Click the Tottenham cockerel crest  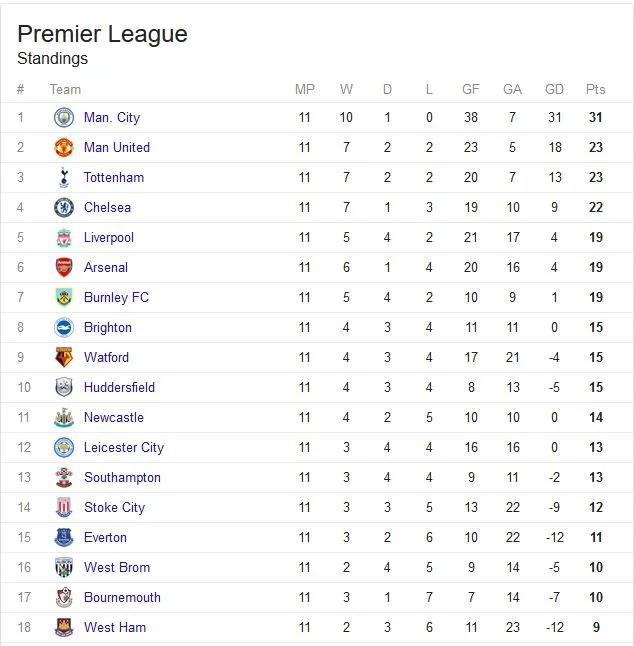[64, 178]
